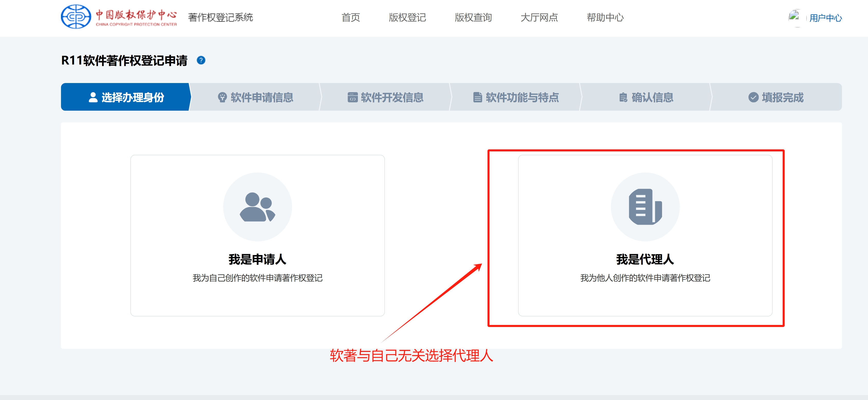Click the document icon in 软件功能与特点 step
Image resolution: width=868 pixels, height=400 pixels.
pos(477,97)
